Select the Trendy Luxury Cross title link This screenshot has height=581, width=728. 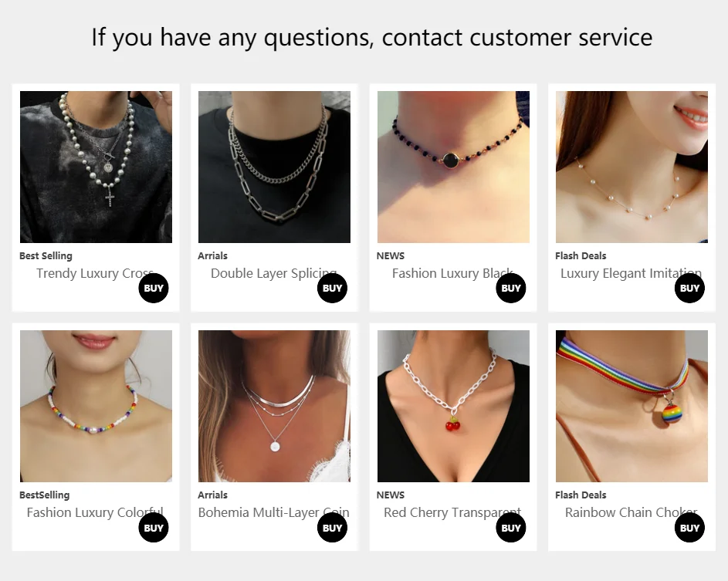[95, 273]
